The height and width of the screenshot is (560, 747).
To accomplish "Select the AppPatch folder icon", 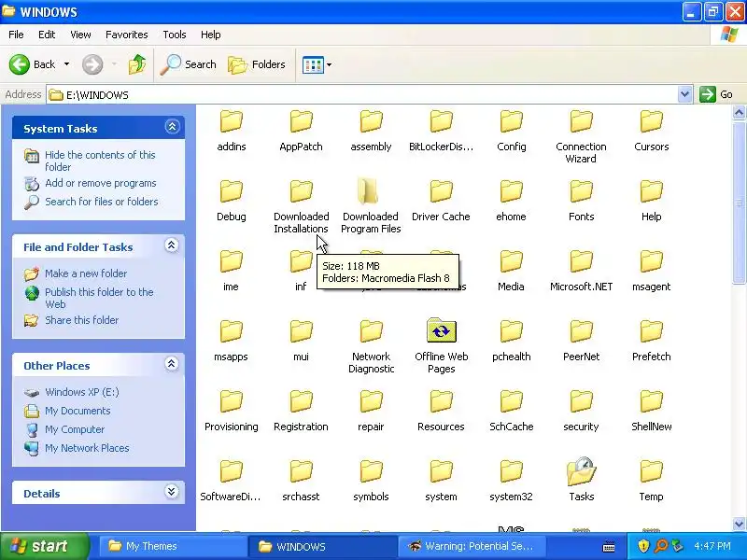I will click(301, 121).
